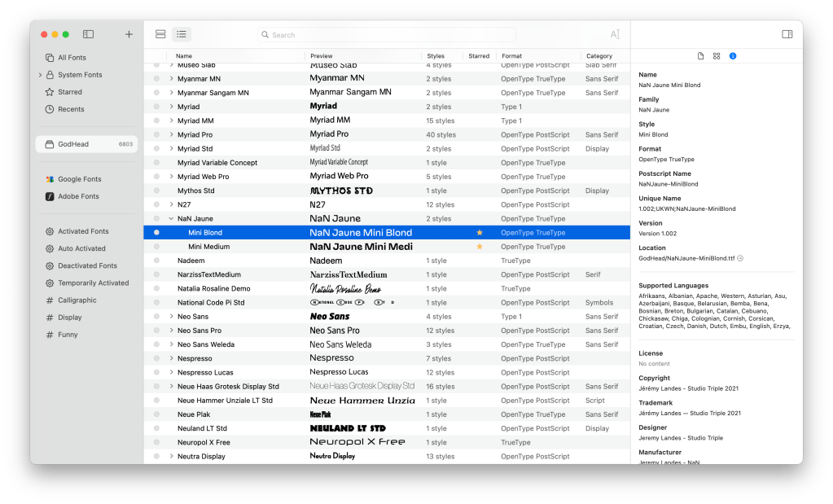Click the plus add library button
This screenshot has width=833, height=504.
(x=129, y=34)
